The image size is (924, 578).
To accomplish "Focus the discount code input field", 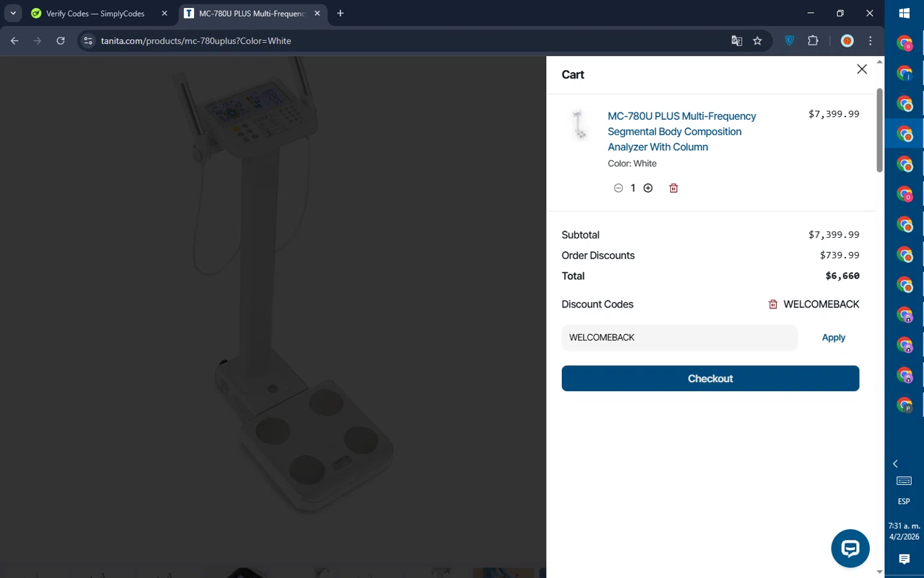I will tap(679, 338).
